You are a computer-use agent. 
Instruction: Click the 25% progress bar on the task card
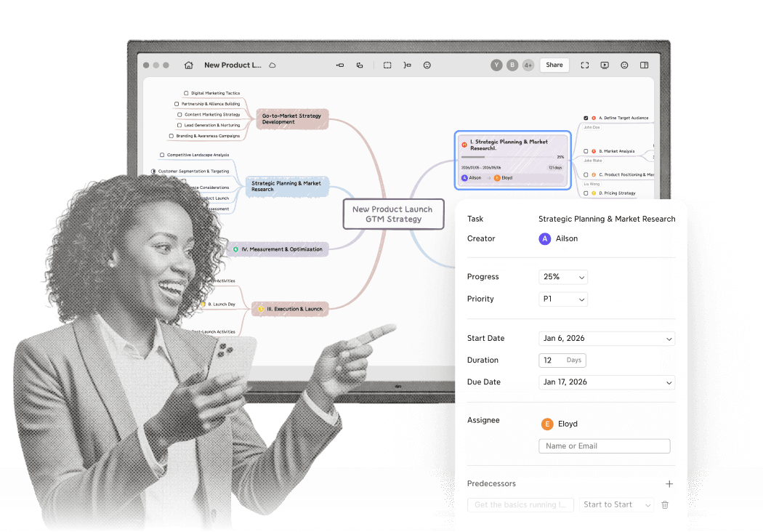coord(508,157)
